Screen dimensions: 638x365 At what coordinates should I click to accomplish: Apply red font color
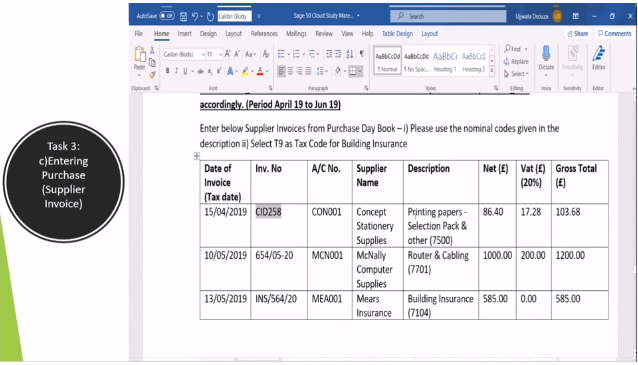(x=260, y=71)
